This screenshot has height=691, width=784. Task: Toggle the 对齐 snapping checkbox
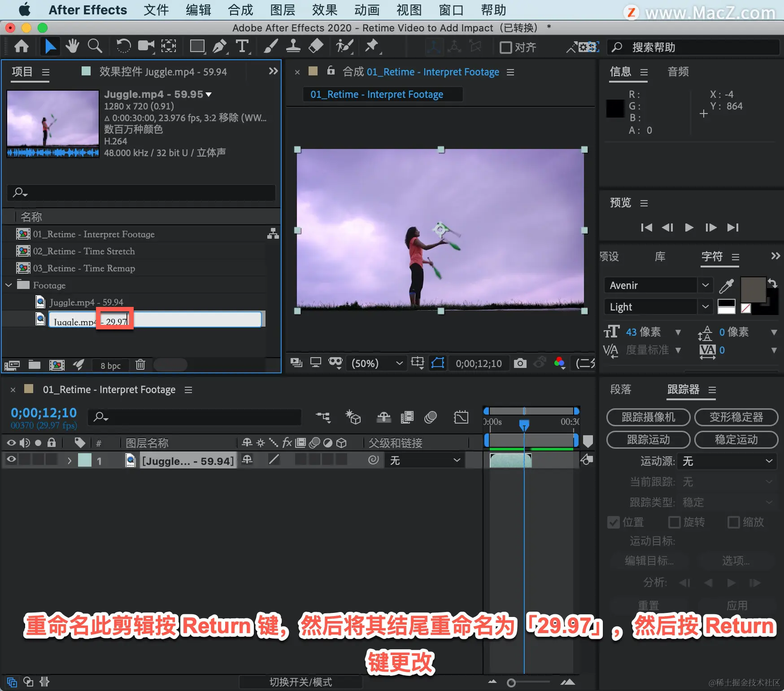tap(505, 47)
